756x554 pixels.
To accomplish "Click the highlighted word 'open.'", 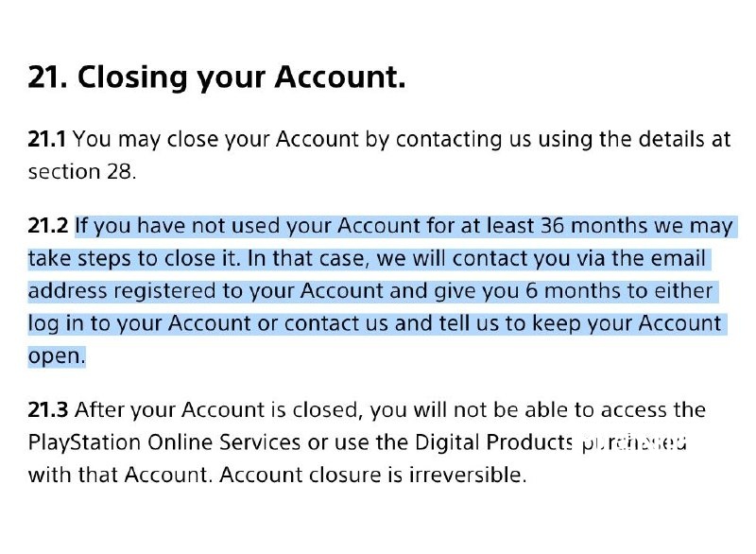I will pyautogui.click(x=57, y=356).
